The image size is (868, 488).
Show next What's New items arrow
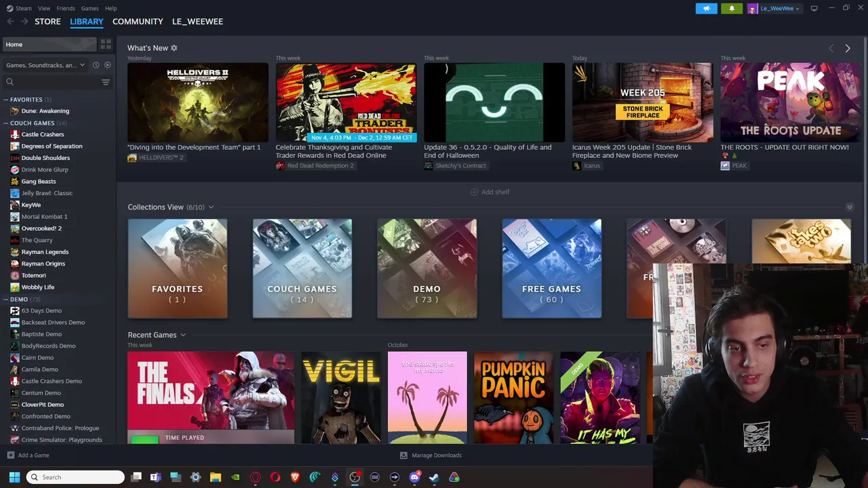point(848,48)
